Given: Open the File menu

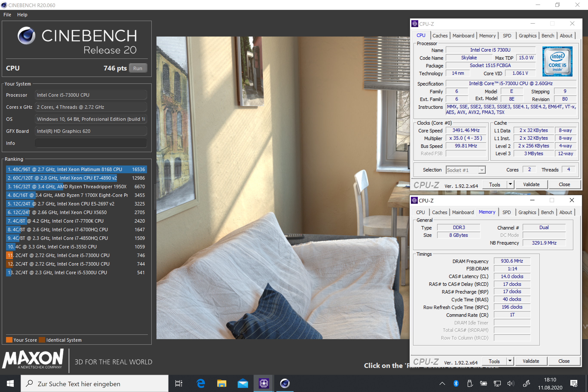Looking at the screenshot, I should click(7, 15).
